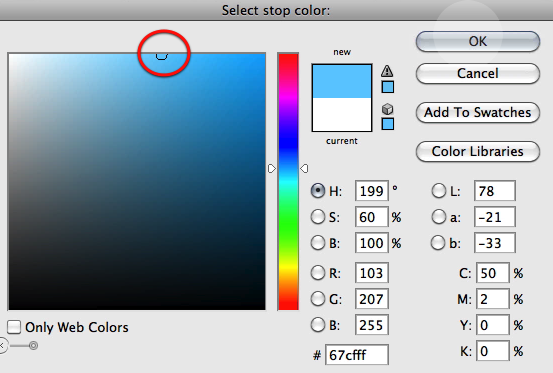Viewport: 553px width, 373px height.
Task: Select the R: red radio button
Action: (317, 273)
